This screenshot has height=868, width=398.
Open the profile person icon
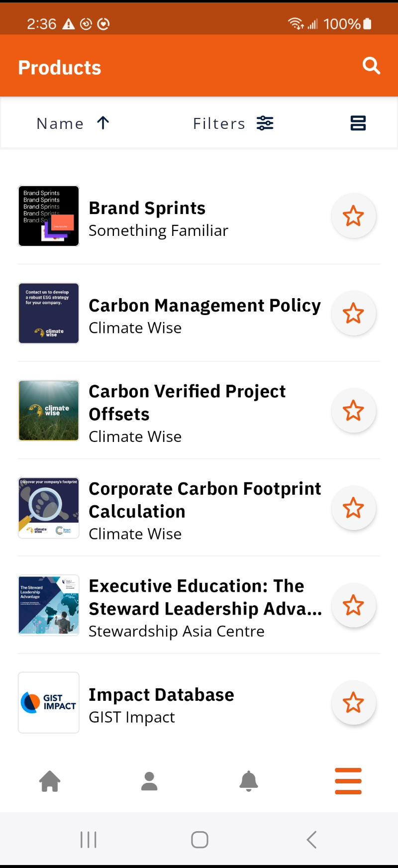point(149,781)
